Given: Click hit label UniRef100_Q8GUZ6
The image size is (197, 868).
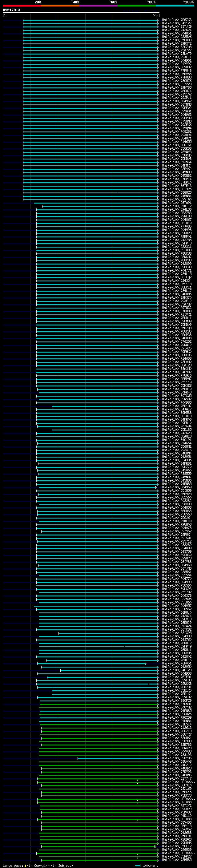Looking at the screenshot, I should (x=177, y=81).
